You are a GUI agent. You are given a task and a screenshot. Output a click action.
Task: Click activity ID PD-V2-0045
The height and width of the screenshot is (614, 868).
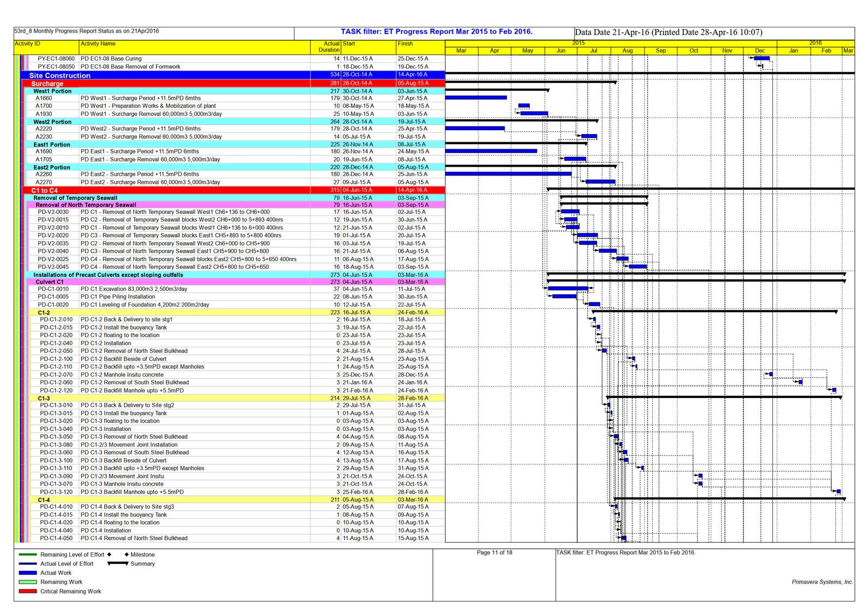[53, 267]
